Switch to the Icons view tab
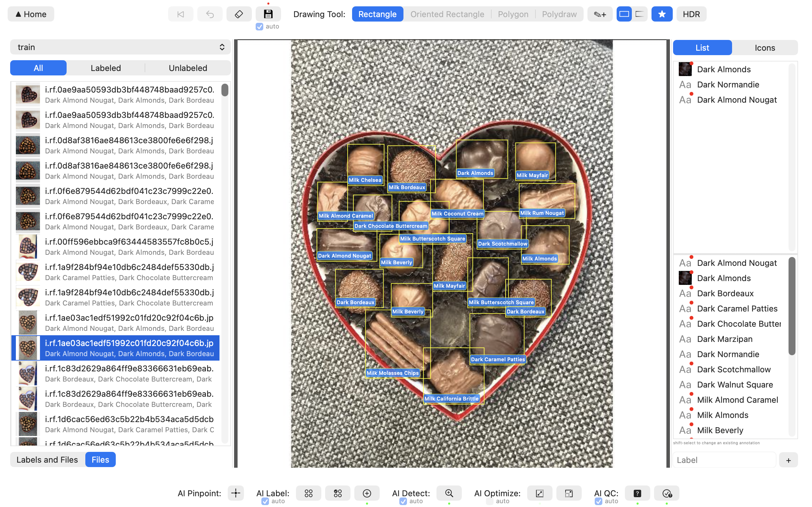 (764, 48)
